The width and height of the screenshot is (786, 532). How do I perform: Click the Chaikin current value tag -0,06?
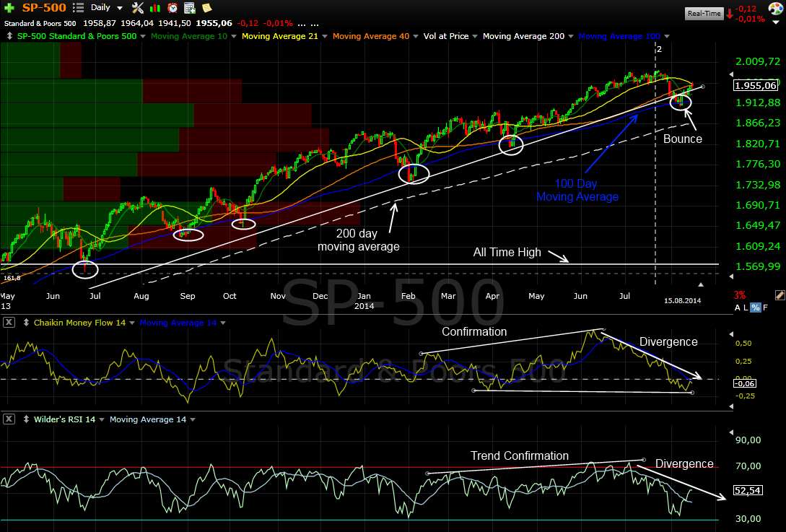coord(744,383)
